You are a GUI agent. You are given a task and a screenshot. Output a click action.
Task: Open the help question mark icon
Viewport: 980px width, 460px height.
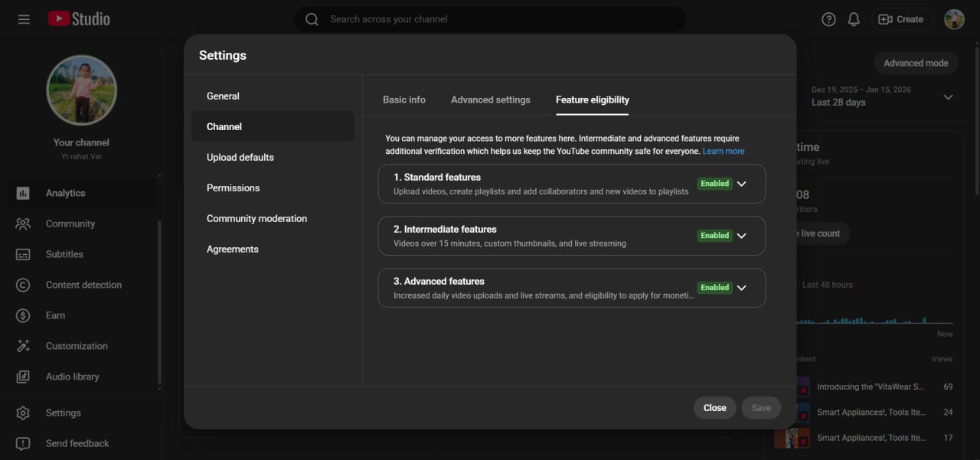[828, 19]
